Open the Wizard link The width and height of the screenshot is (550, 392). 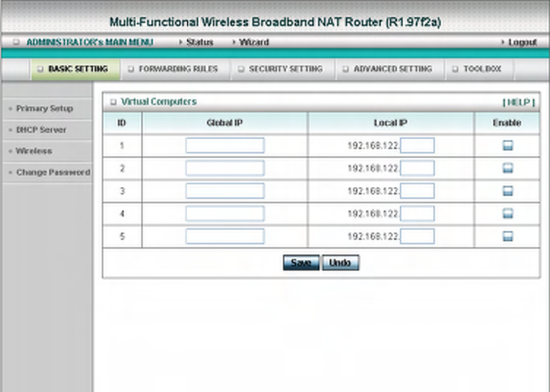pos(253,42)
